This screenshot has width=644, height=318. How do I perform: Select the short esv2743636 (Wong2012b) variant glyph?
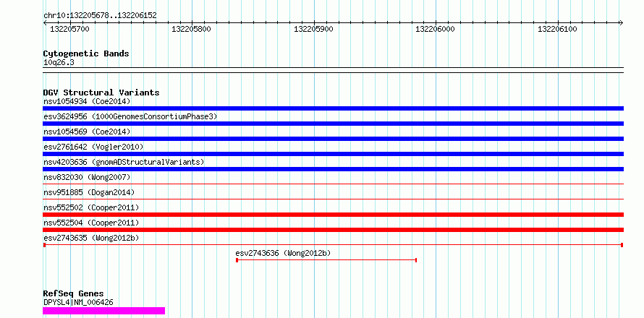click(x=326, y=260)
